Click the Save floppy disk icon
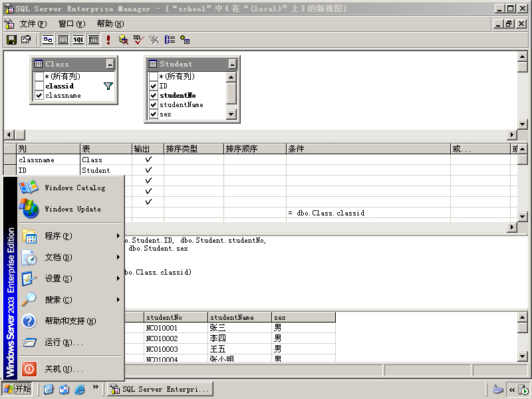The width and height of the screenshot is (532, 399). coord(11,40)
